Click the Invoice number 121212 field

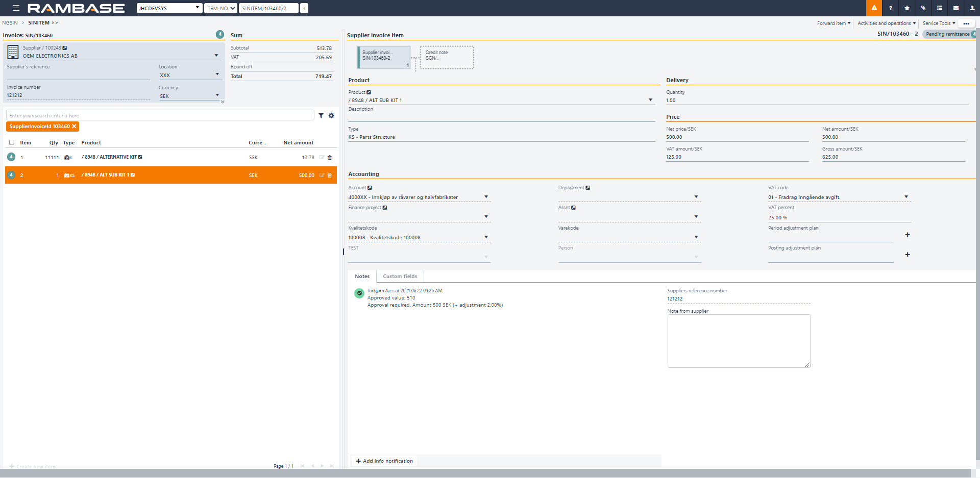(x=78, y=95)
